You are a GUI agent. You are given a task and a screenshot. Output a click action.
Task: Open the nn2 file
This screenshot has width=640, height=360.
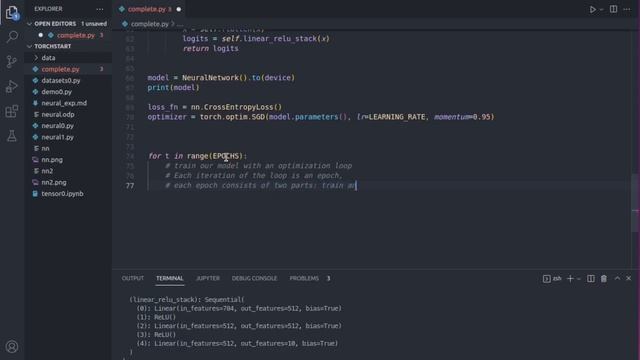[68, 171]
